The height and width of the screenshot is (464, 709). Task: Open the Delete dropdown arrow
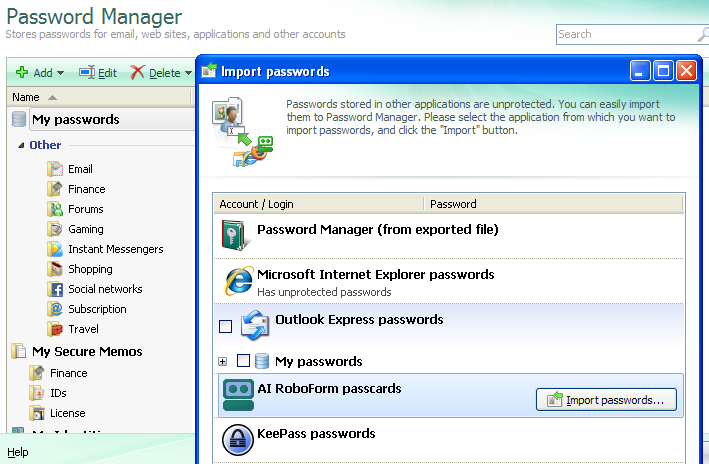(188, 73)
